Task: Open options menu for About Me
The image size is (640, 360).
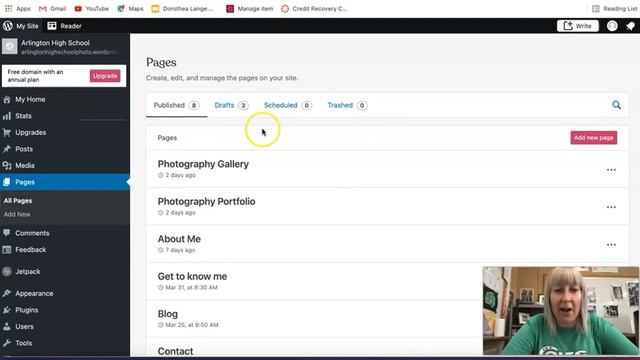Action: 611,245
